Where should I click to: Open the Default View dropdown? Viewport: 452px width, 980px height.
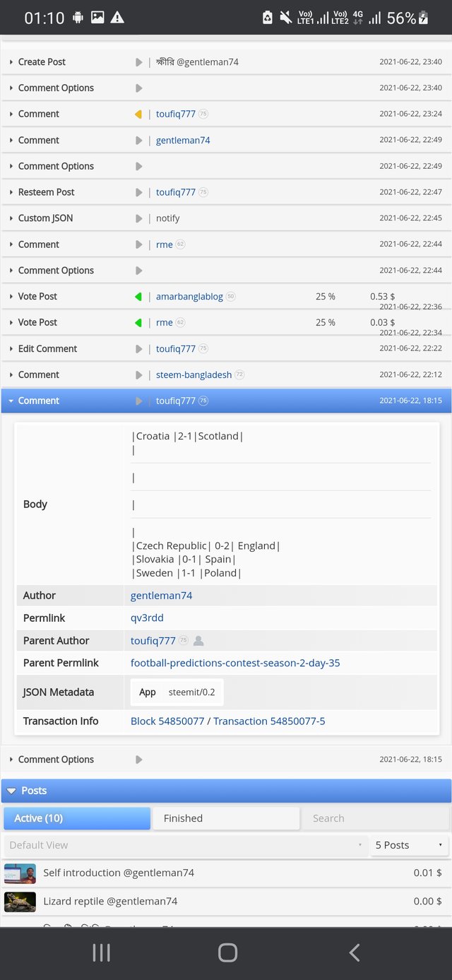click(x=186, y=845)
